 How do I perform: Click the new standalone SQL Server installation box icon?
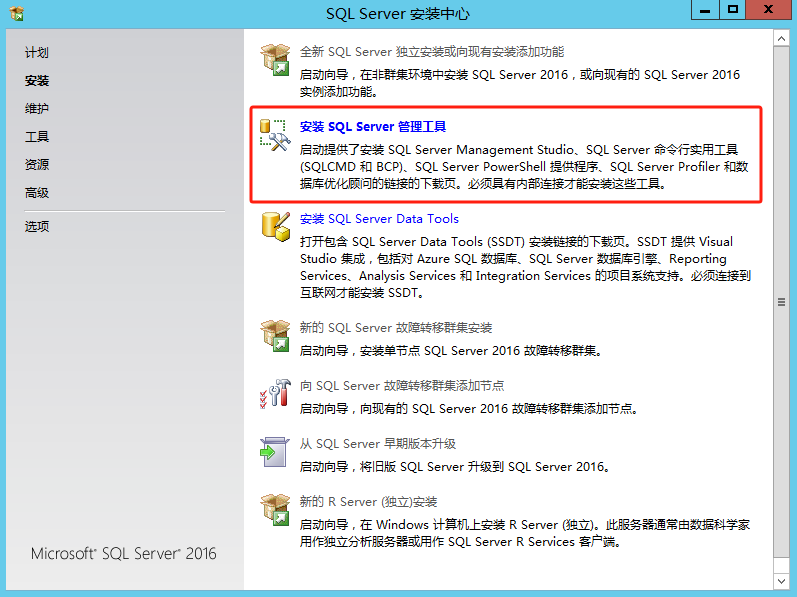275,59
